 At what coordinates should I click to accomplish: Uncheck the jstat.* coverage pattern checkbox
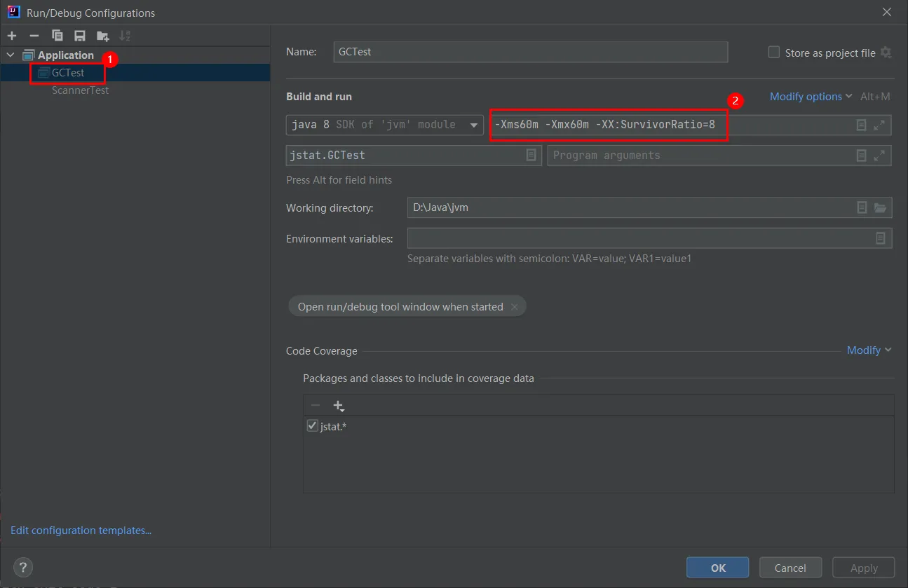pyautogui.click(x=313, y=425)
